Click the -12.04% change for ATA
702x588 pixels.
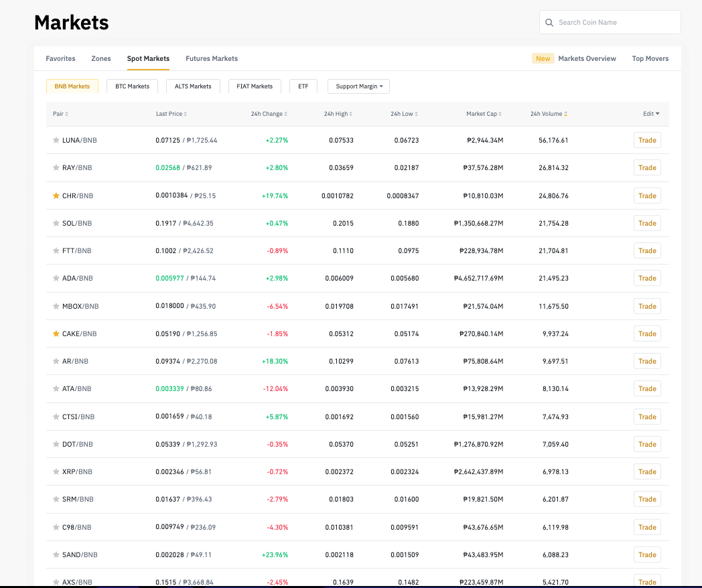pyautogui.click(x=275, y=389)
